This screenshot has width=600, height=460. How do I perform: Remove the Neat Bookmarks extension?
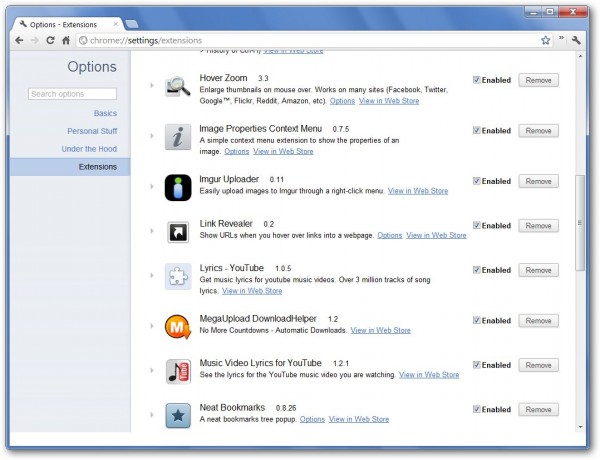coord(538,409)
